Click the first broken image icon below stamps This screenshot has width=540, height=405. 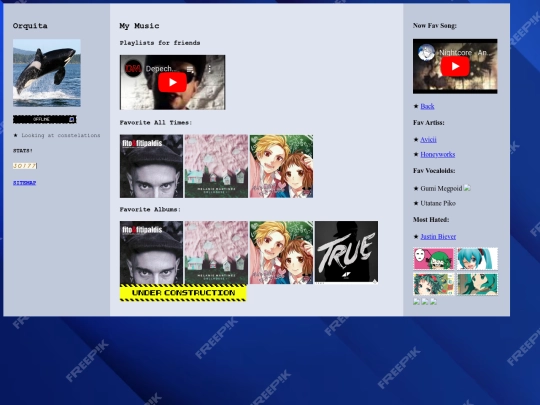click(416, 302)
